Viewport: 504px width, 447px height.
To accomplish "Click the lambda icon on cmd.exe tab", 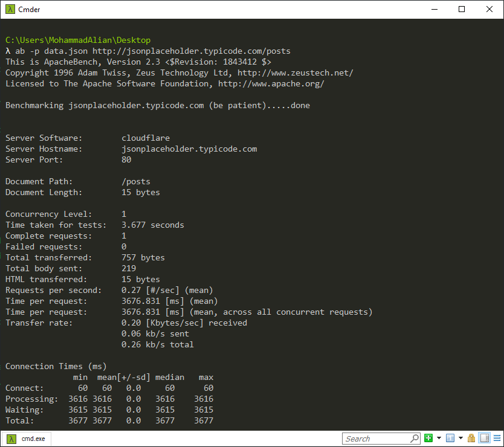I will (11, 439).
